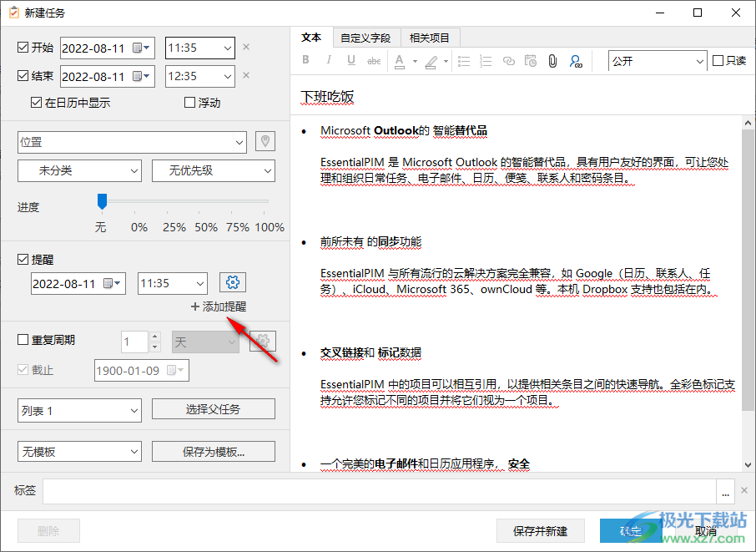Open the 无模板 template dropdown
The width and height of the screenshot is (756, 552).
point(79,452)
